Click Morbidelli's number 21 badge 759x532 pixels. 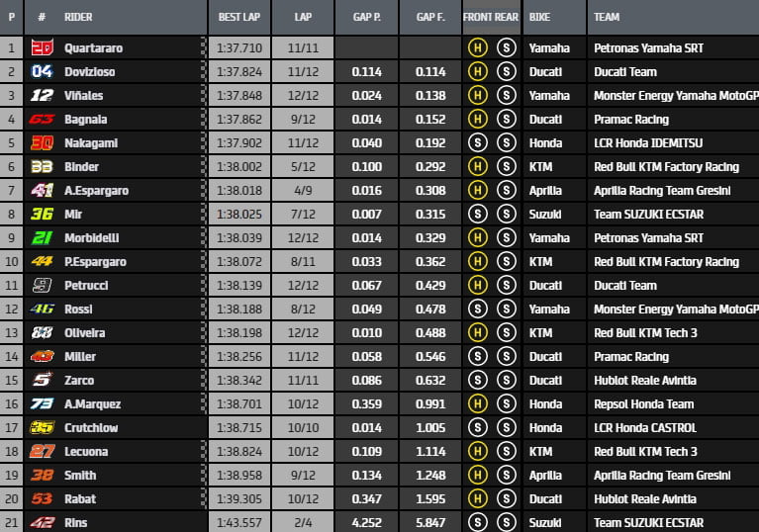click(x=42, y=237)
